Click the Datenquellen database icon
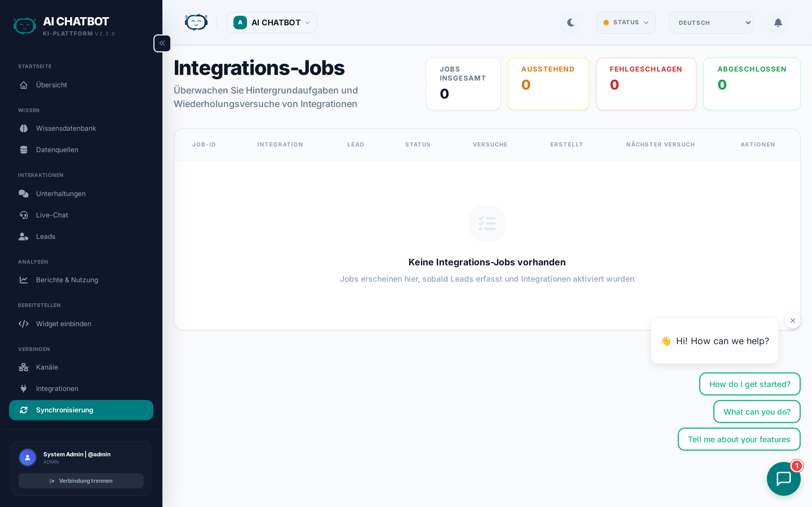 23,150
